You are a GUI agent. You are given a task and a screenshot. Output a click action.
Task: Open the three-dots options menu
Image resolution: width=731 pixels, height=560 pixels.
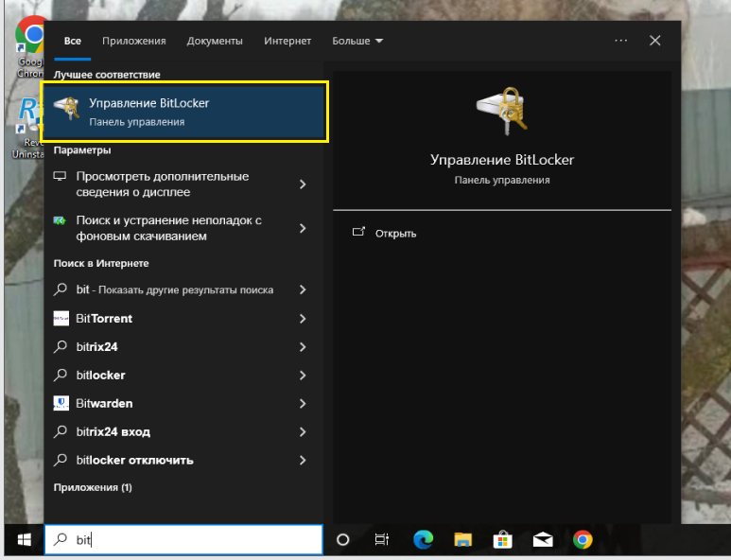coord(620,41)
